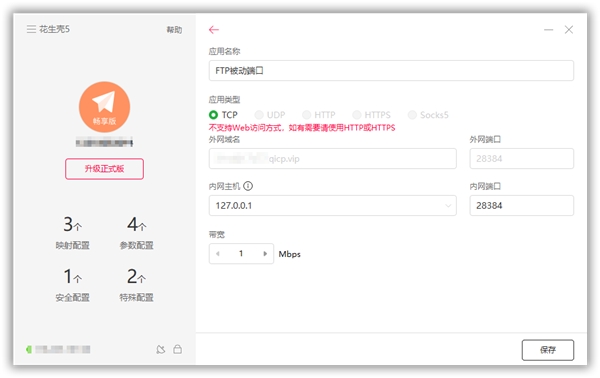Minimize the window
Image resolution: width=600 pixels, height=378 pixels.
click(x=548, y=29)
